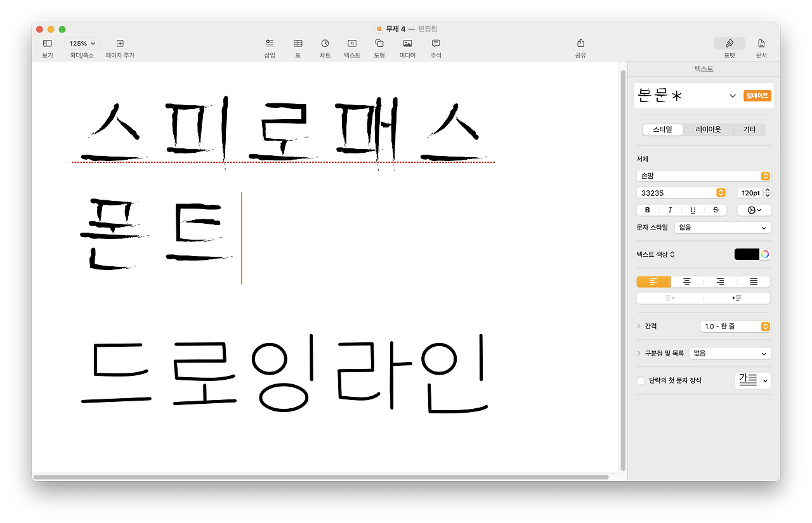Align text to the right

720,281
